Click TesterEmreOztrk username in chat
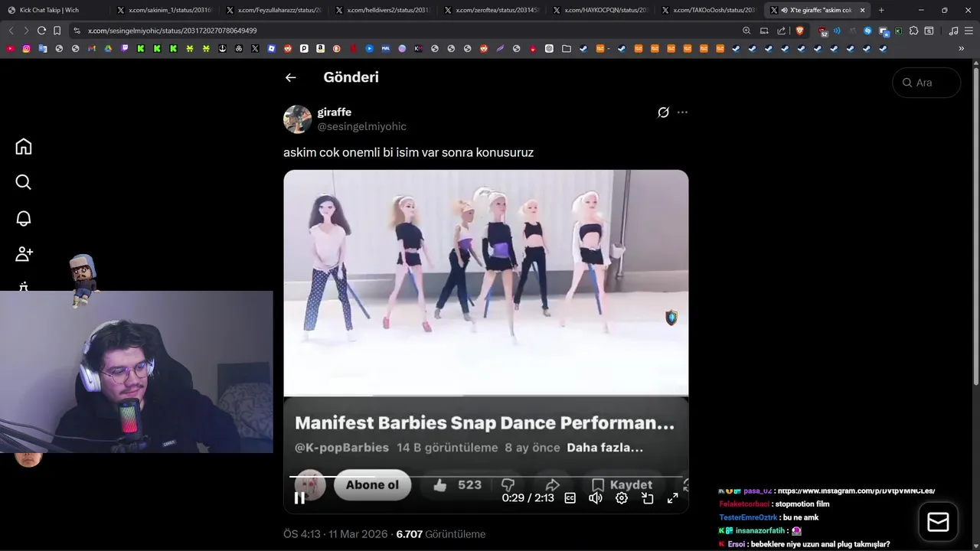Viewport: 980px width, 551px height. point(748,517)
